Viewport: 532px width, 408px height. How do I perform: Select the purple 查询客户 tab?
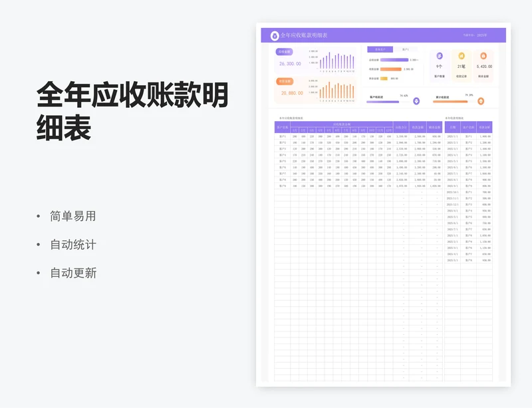click(x=380, y=50)
